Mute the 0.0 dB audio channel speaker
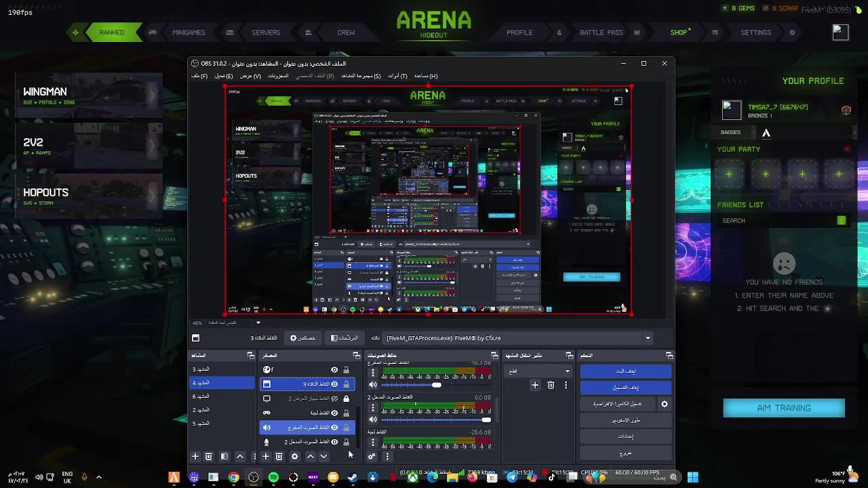Image resolution: width=868 pixels, height=488 pixels. [372, 420]
